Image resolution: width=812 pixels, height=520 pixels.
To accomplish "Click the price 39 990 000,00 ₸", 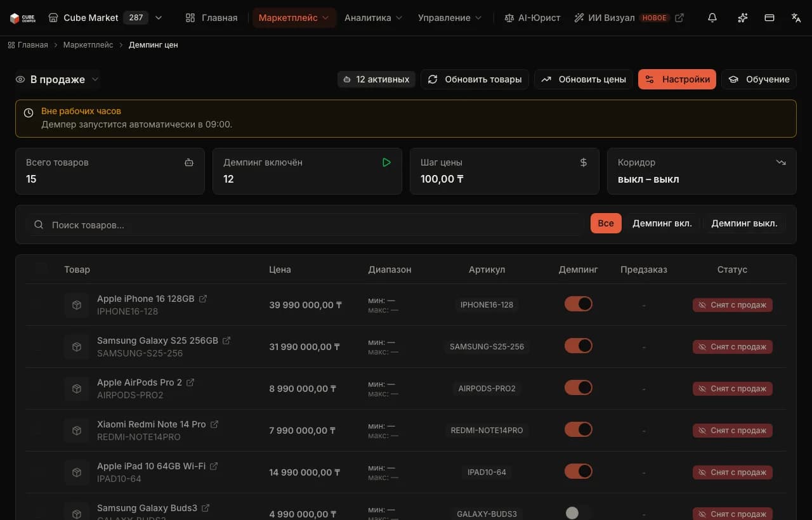I will [x=306, y=305].
